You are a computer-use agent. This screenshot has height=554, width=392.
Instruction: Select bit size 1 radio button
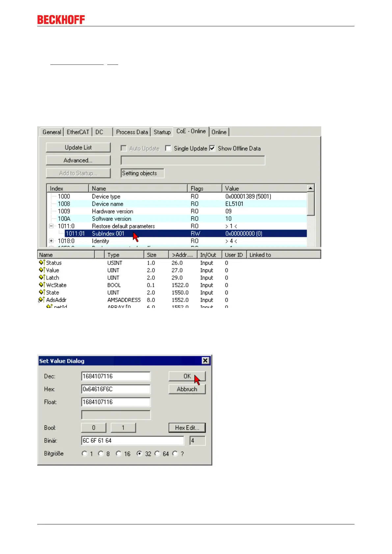pyautogui.click(x=85, y=454)
